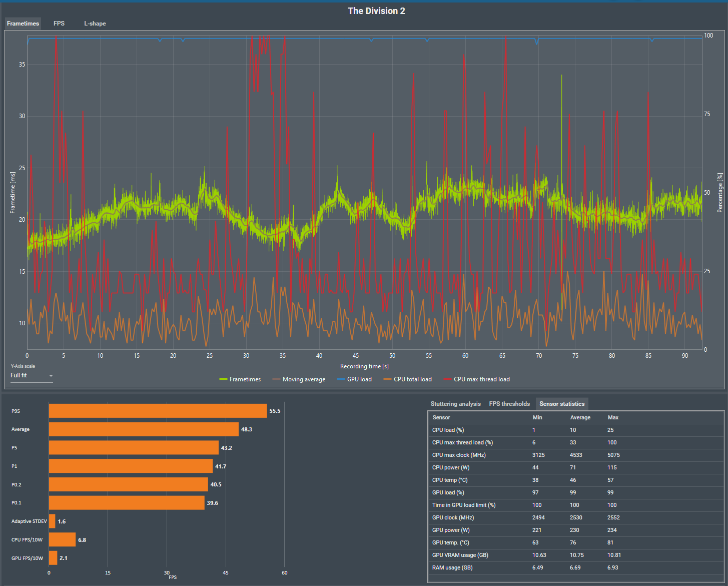
Task: Select CPU max thread load (%) row
Action: (576, 442)
